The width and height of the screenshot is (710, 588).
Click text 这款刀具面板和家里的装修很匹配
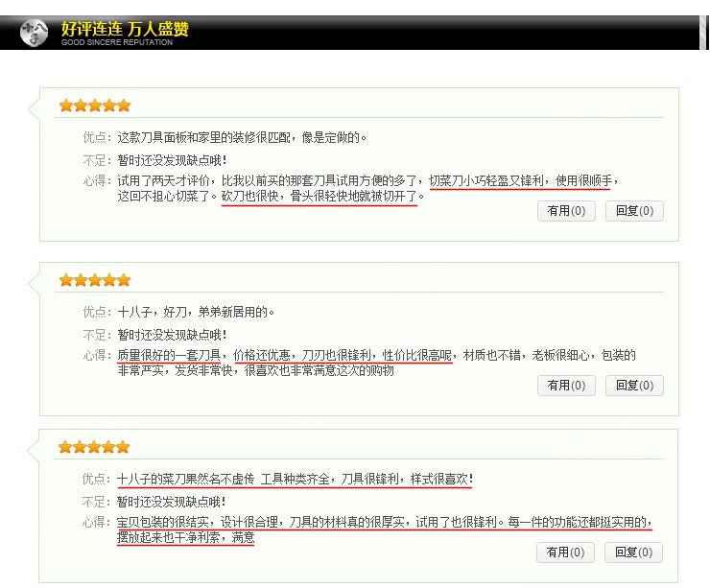(204, 137)
